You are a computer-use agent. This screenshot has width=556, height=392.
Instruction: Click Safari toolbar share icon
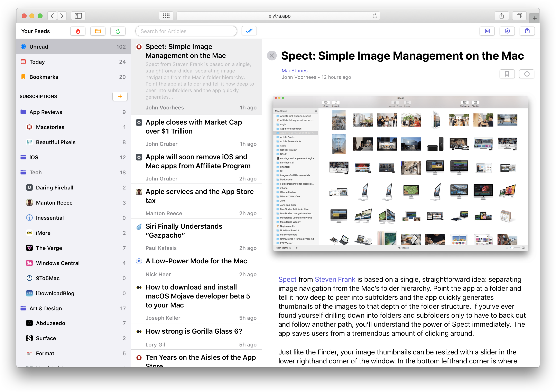coord(501,16)
